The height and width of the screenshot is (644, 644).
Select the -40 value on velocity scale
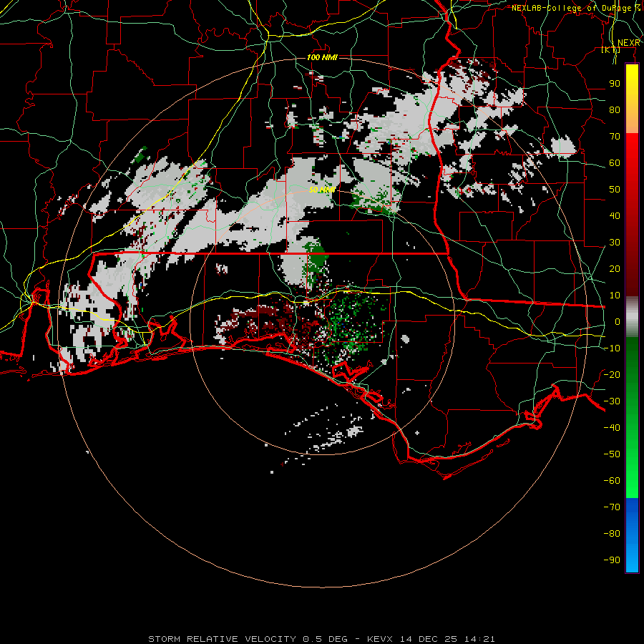pos(612,428)
